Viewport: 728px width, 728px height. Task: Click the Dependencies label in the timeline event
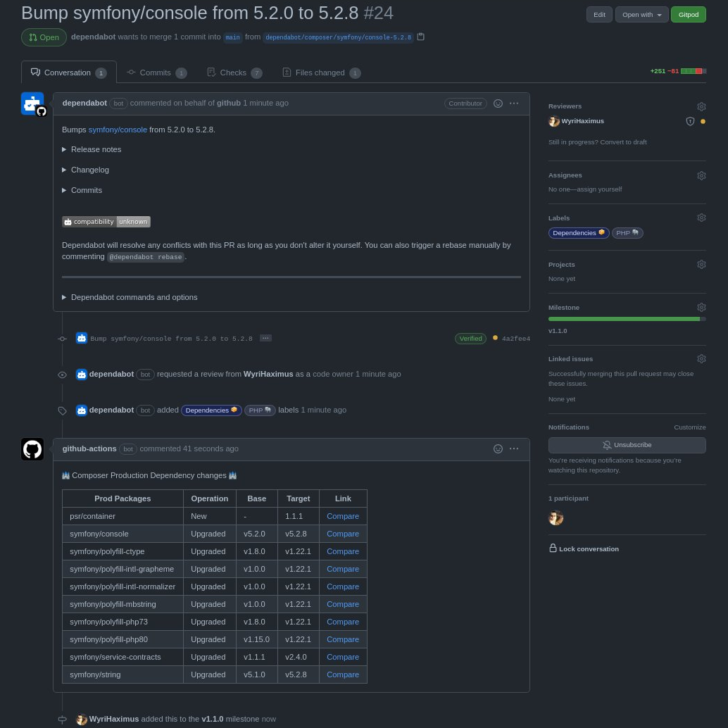click(x=211, y=410)
